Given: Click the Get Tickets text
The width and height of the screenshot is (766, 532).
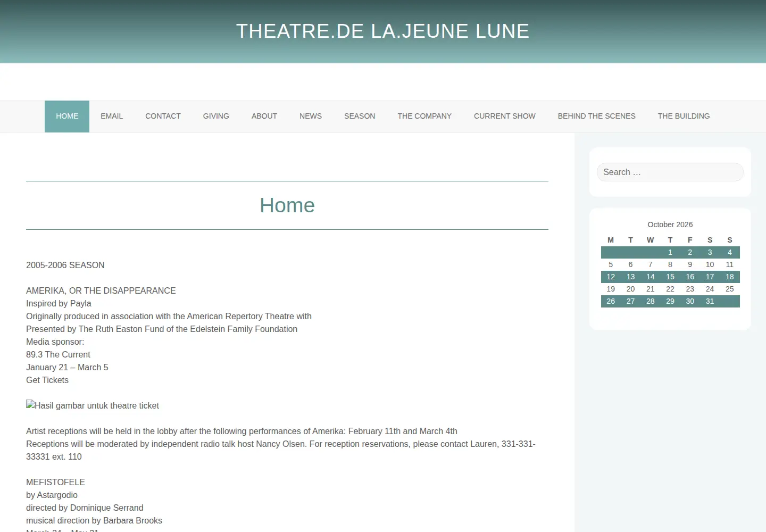Looking at the screenshot, I should (x=47, y=380).
